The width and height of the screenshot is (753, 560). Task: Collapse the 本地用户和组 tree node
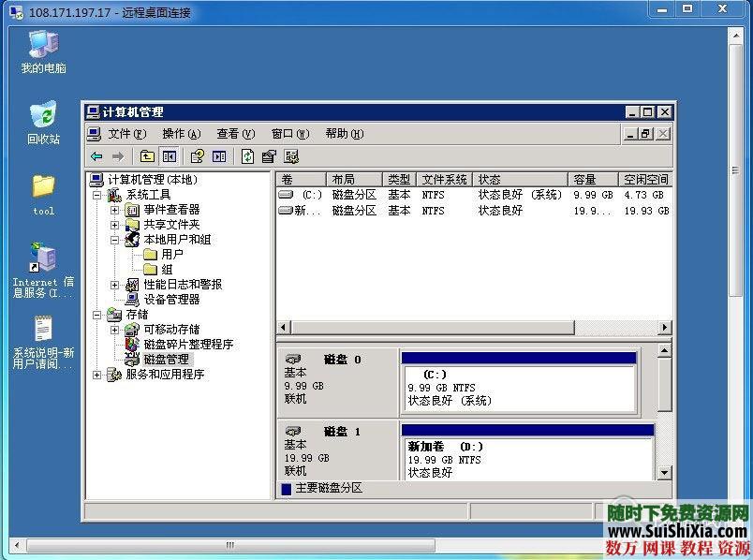click(x=114, y=240)
